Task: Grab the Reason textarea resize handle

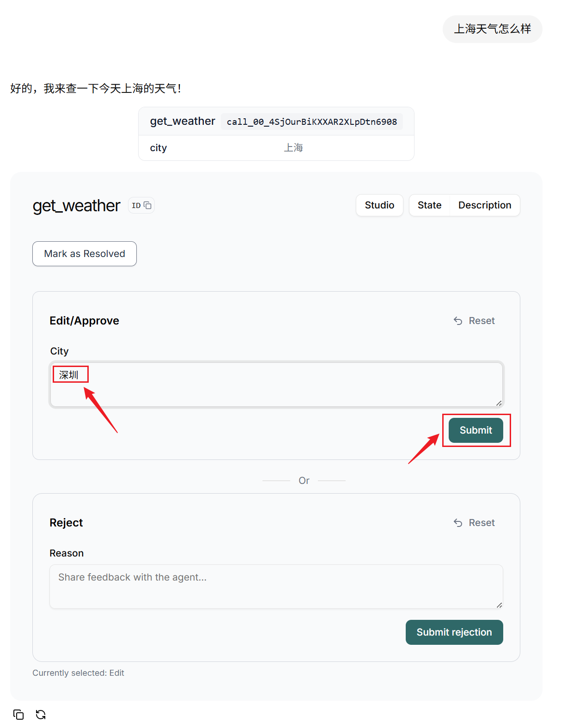Action: (499, 605)
